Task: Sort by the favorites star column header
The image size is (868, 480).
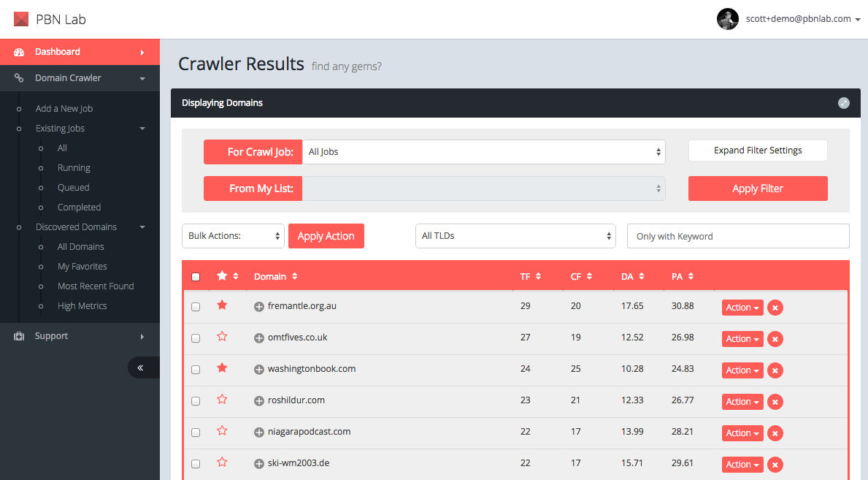Action: 228,276
